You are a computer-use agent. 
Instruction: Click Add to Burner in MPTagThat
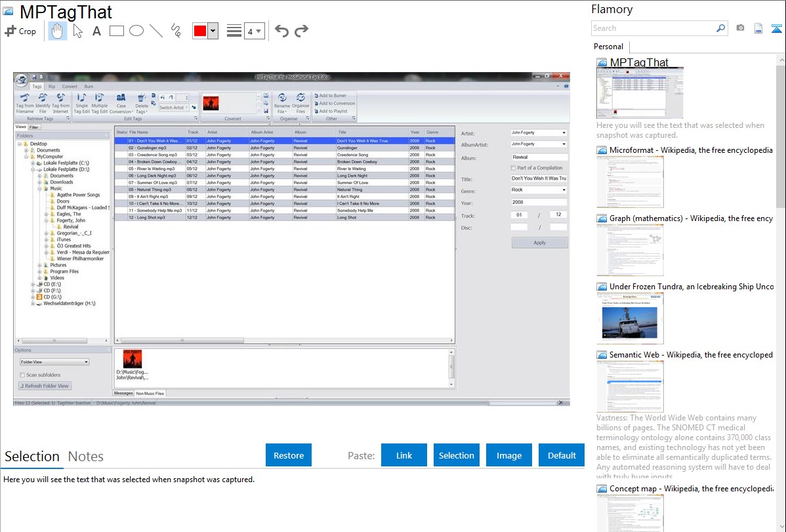(330, 96)
